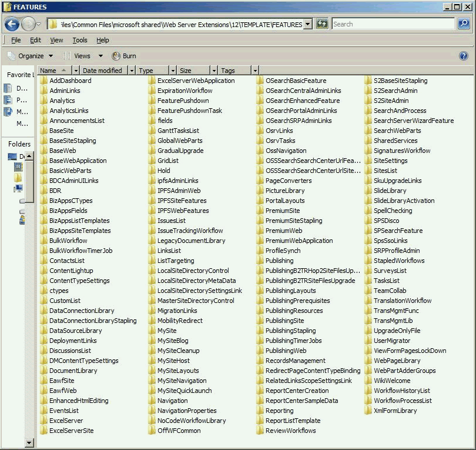Select the TranslationWorkflow folder name
The width and height of the screenshot is (476, 450).
coord(403,301)
